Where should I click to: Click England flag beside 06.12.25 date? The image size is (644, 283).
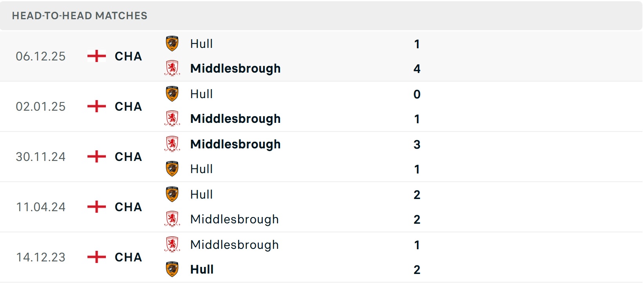[x=96, y=56]
